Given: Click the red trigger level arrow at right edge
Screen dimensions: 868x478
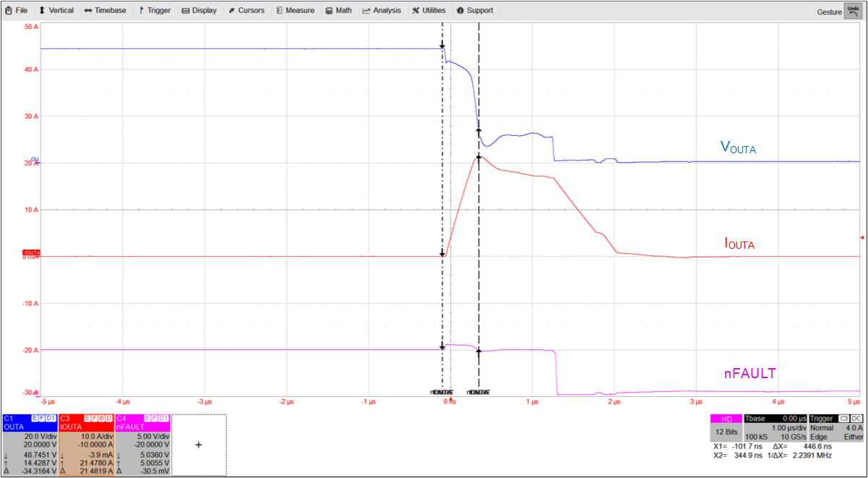Looking at the screenshot, I should [x=861, y=237].
